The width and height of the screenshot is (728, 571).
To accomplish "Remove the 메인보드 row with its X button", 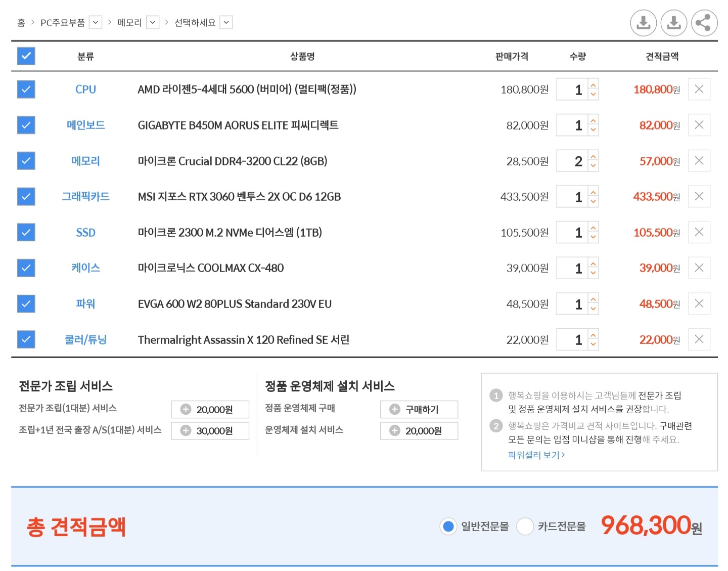I will click(x=699, y=125).
